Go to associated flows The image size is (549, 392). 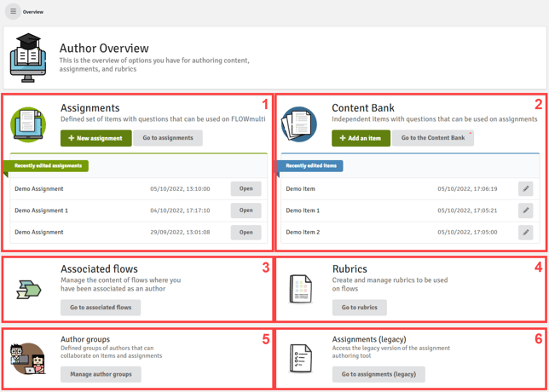tap(101, 308)
